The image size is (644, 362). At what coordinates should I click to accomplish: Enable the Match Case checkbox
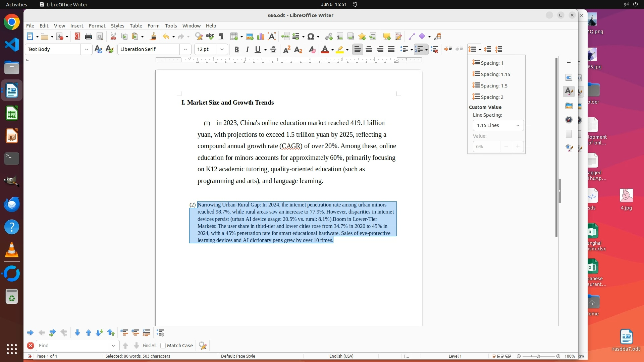click(163, 346)
